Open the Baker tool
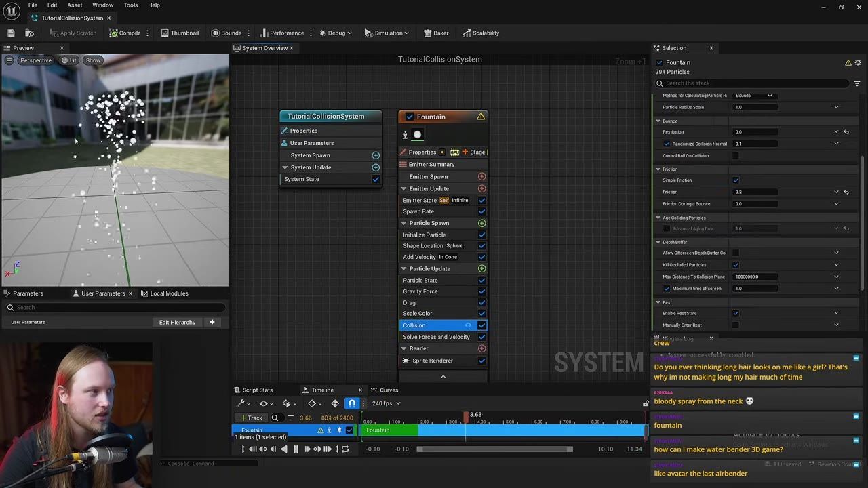Screen dimensions: 868x488 pos(436,33)
